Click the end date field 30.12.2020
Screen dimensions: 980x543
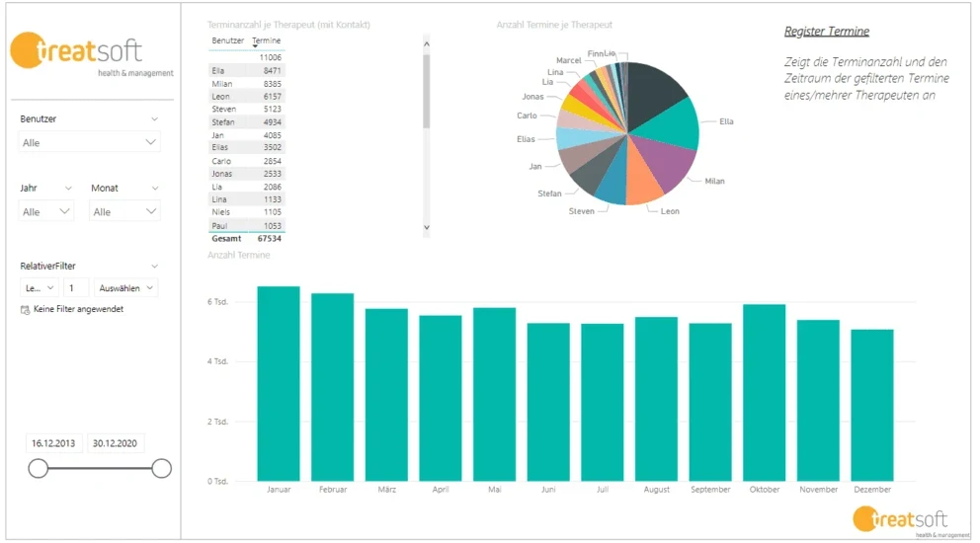[x=115, y=443]
